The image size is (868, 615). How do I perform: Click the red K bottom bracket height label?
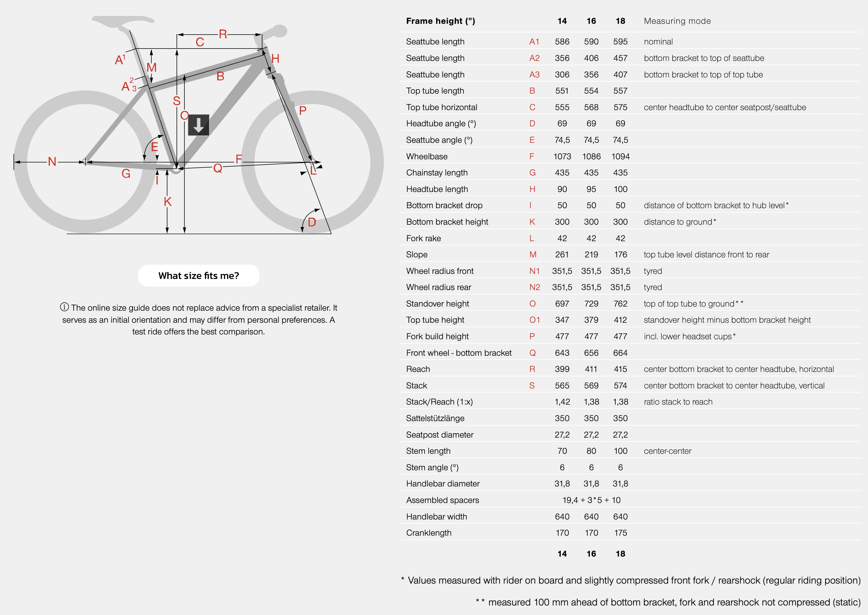(x=168, y=202)
